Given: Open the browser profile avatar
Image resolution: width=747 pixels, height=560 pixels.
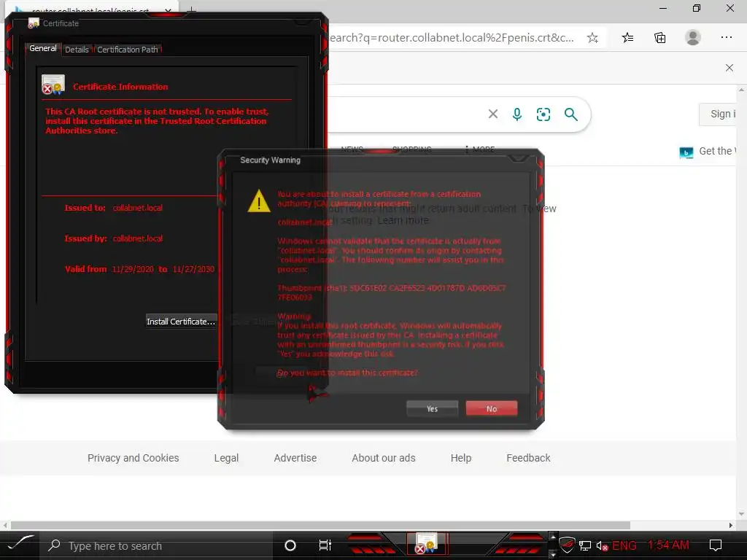Looking at the screenshot, I should [693, 37].
